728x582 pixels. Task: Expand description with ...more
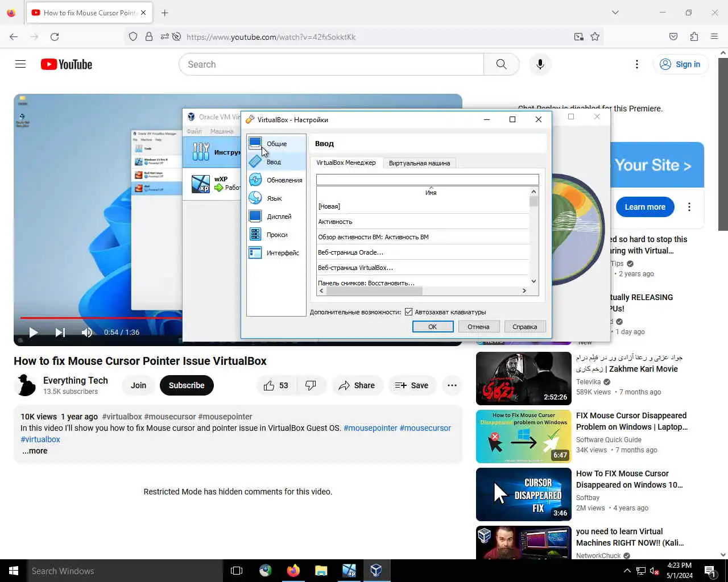pos(35,451)
